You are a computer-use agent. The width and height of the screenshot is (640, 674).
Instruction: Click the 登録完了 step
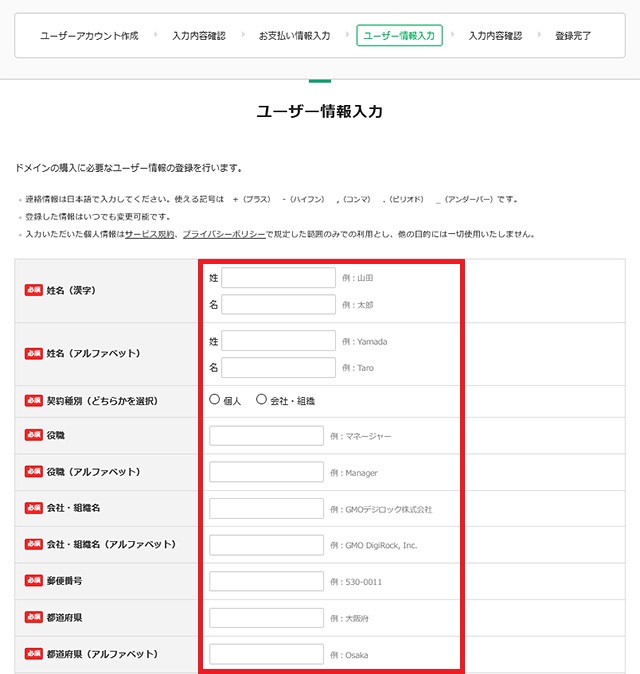(x=573, y=36)
